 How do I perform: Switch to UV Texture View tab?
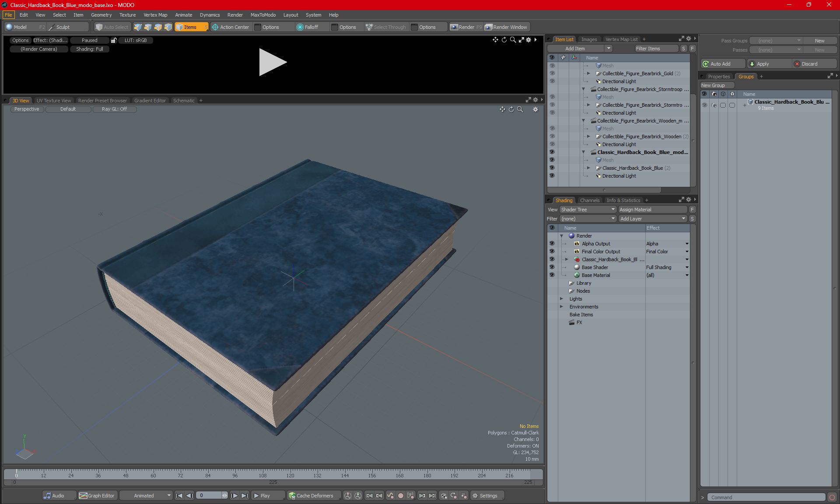[53, 101]
